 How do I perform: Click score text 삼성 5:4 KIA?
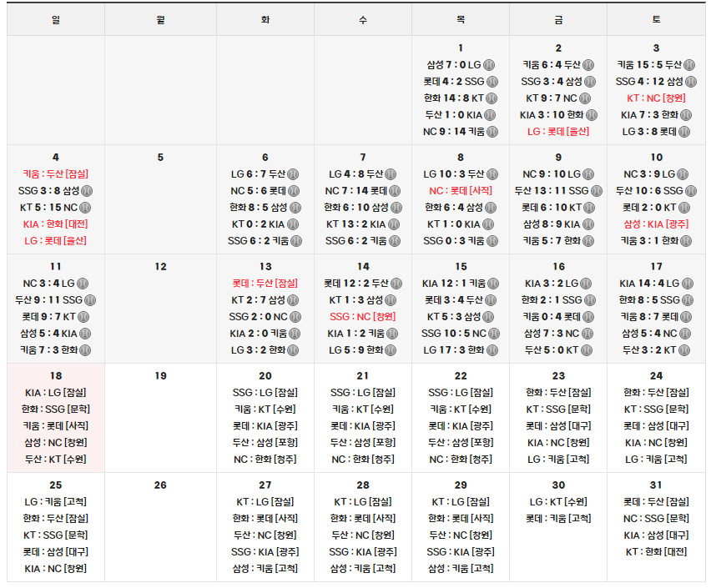(x=48, y=334)
